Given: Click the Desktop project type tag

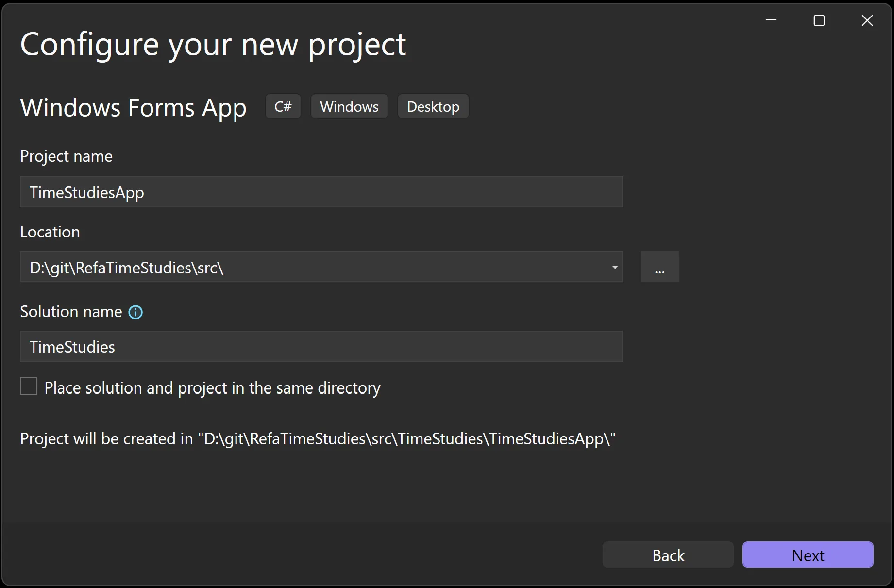Looking at the screenshot, I should pyautogui.click(x=433, y=106).
